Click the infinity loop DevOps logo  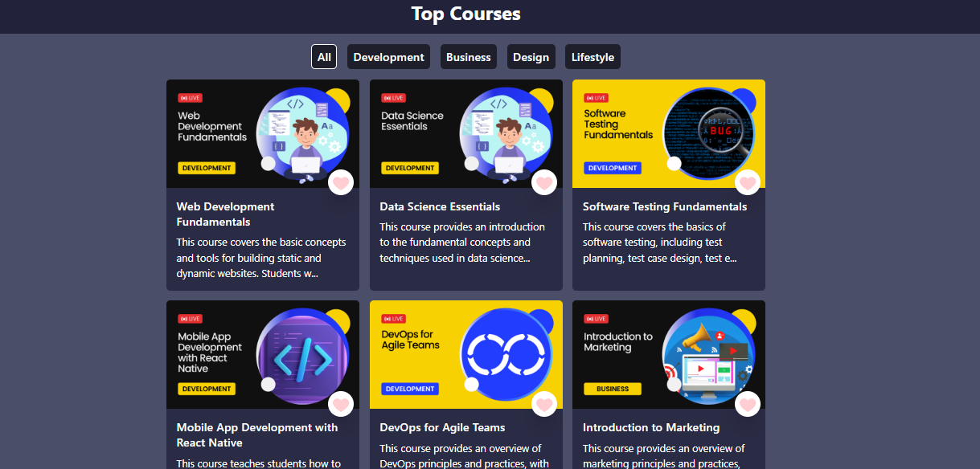[504, 350]
